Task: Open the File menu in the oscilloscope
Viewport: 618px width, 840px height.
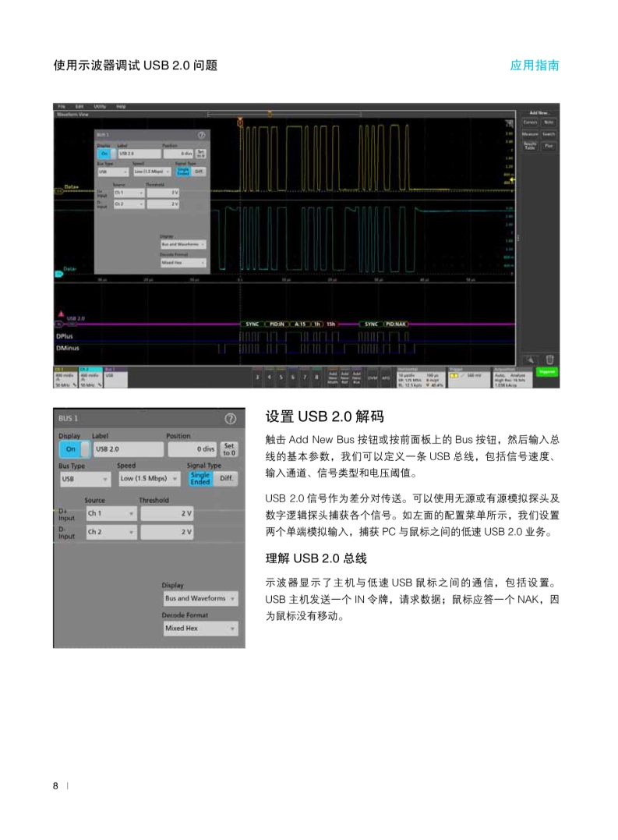Action: click(62, 106)
